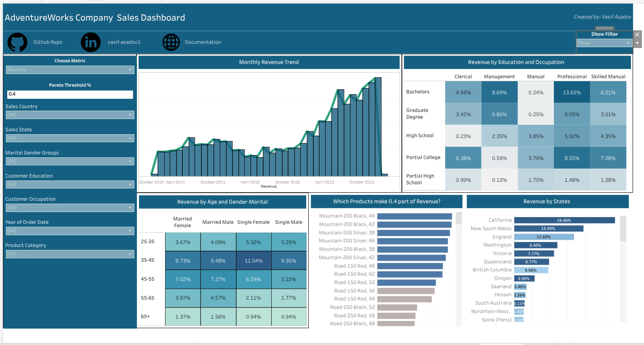Grab the Show Filter drag handle
The image size is (644, 345).
click(x=604, y=28)
